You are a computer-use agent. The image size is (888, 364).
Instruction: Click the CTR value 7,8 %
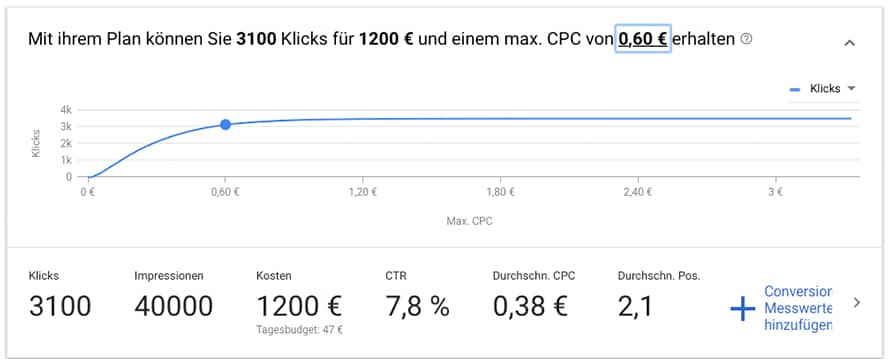pyautogui.click(x=417, y=307)
